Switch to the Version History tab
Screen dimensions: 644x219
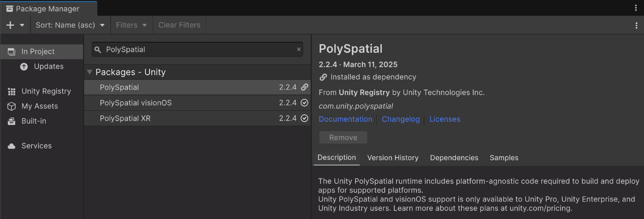[393, 157]
